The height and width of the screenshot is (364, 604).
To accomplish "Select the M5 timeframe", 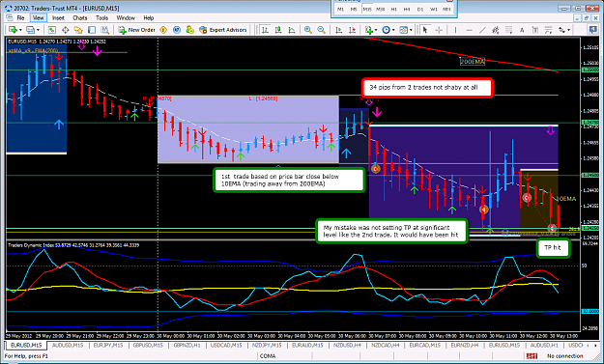I will tap(354, 9).
